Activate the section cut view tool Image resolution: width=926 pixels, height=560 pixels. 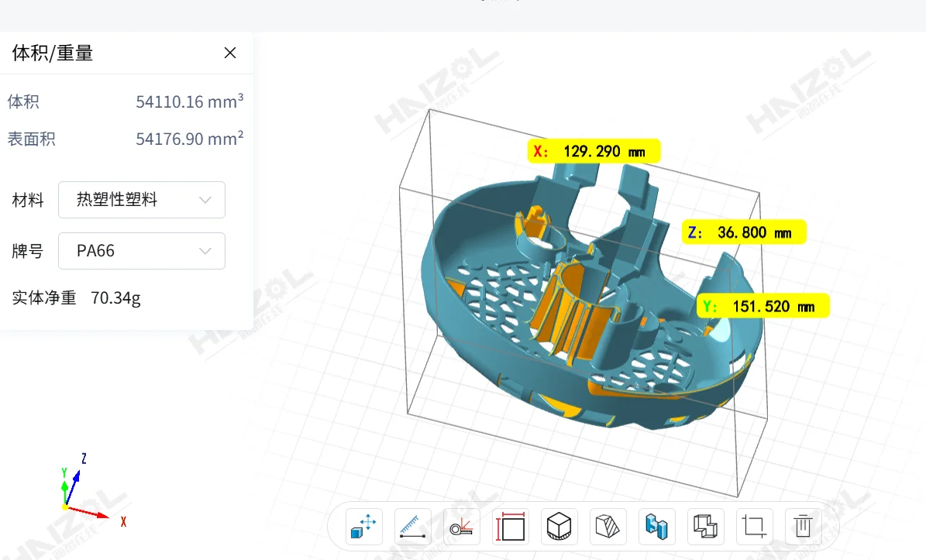coord(608,526)
